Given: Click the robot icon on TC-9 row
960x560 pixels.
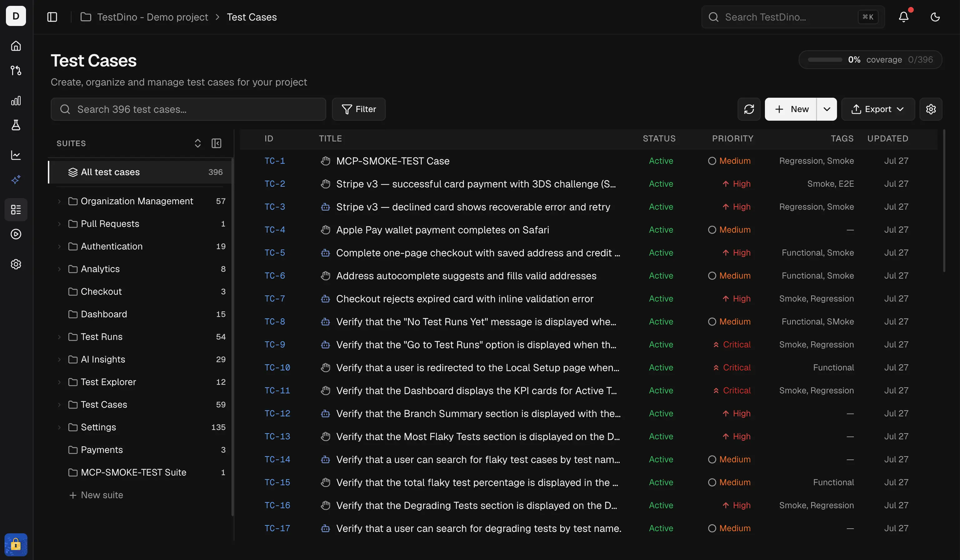Looking at the screenshot, I should pos(325,345).
